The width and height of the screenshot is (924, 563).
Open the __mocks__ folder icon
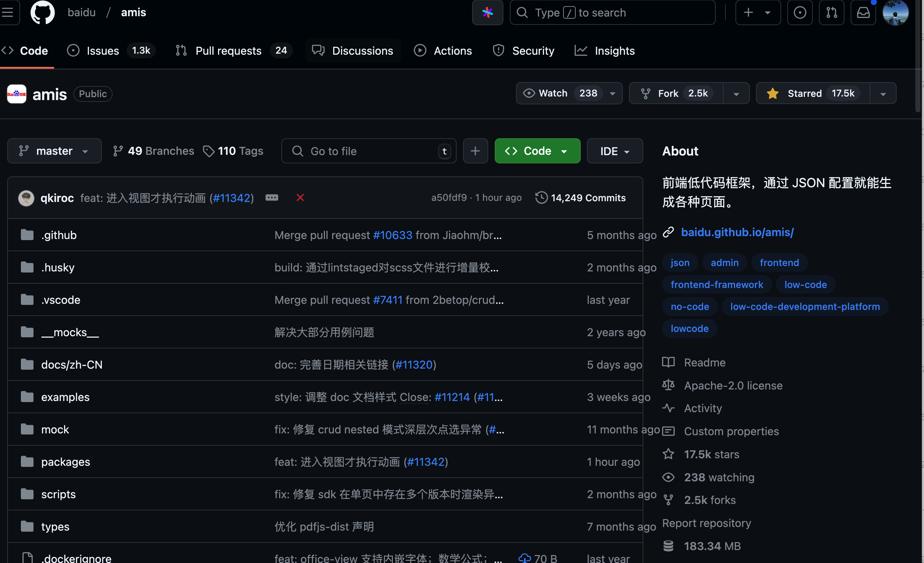click(x=27, y=332)
